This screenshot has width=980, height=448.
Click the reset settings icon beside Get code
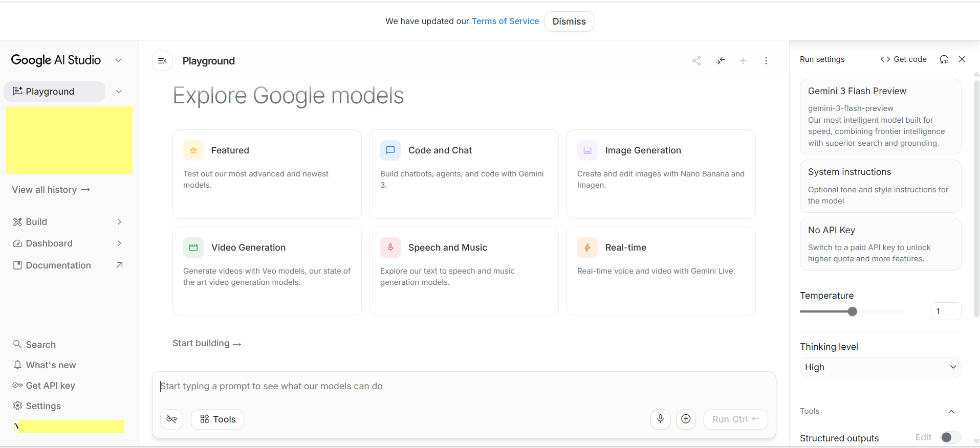point(944,59)
